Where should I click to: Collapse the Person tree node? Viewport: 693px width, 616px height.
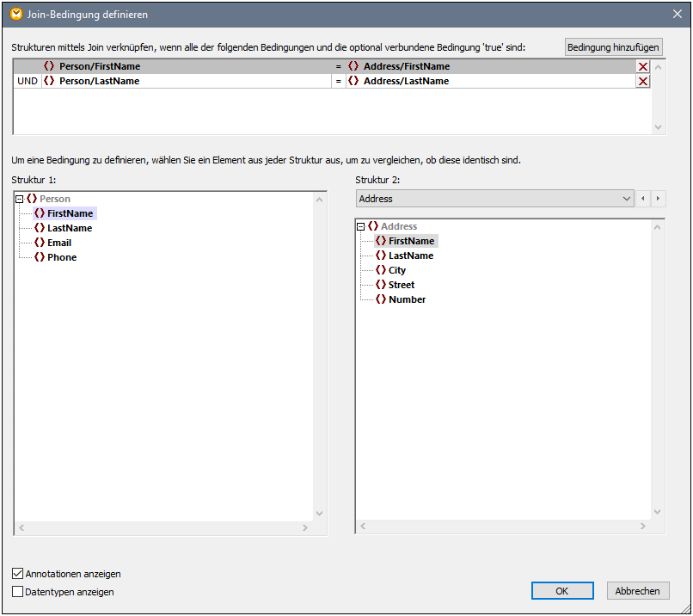[x=20, y=199]
